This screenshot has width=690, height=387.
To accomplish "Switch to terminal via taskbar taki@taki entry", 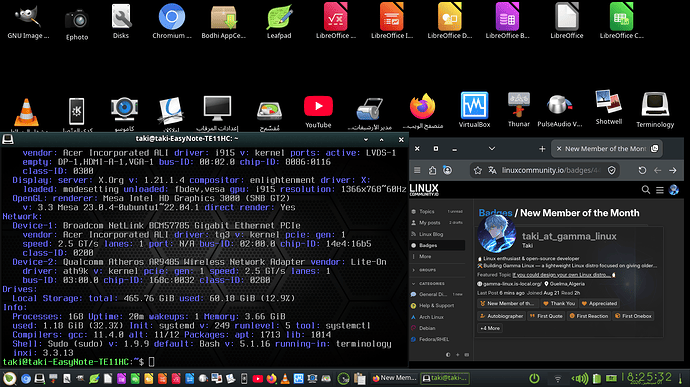I will pyautogui.click(x=445, y=378).
